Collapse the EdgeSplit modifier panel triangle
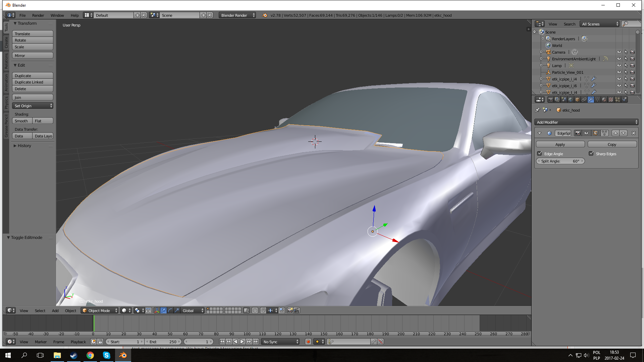 pyautogui.click(x=539, y=133)
